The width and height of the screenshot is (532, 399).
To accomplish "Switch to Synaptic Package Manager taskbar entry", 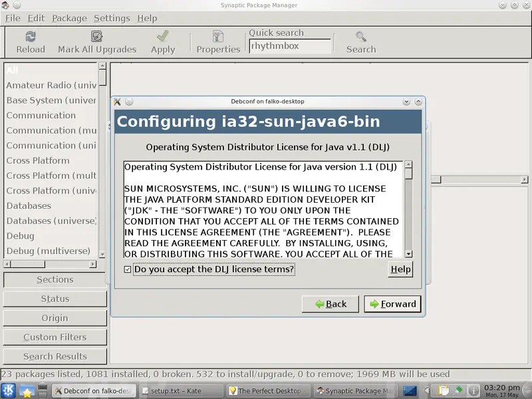I will pyautogui.click(x=355, y=391).
